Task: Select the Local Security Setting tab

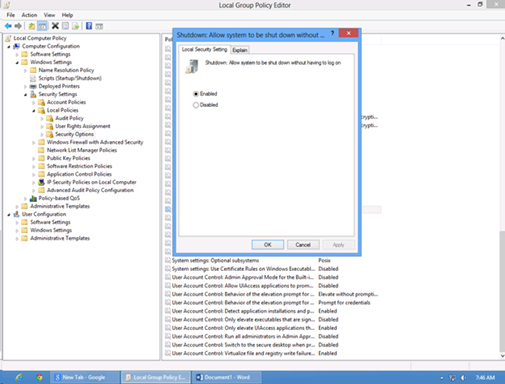Action: click(x=204, y=49)
